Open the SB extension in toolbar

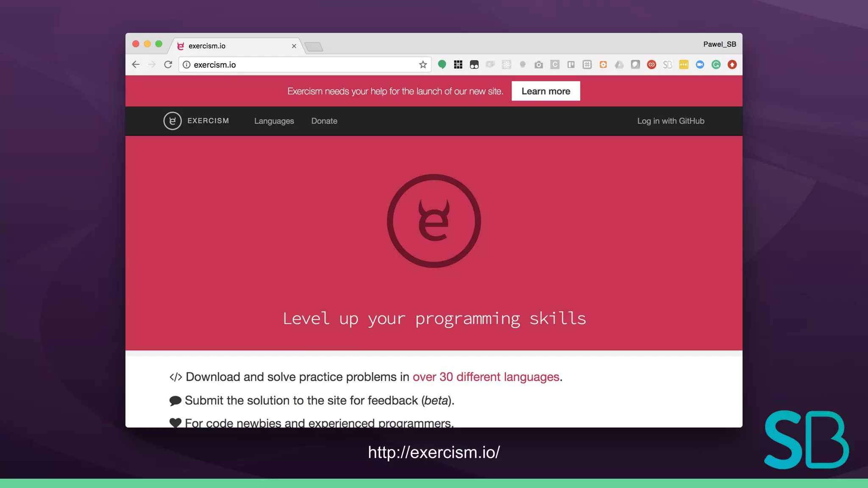668,65
